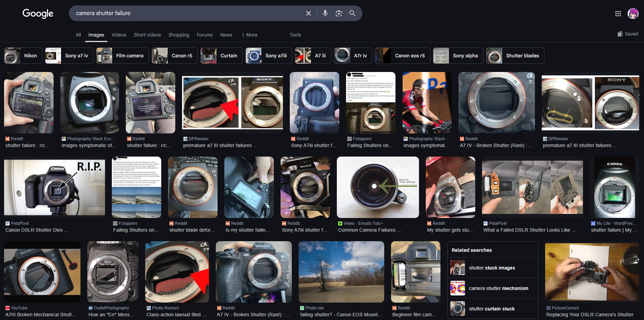Filter results by Nikon chip
Viewport: 644px width, 320px height.
[23, 56]
